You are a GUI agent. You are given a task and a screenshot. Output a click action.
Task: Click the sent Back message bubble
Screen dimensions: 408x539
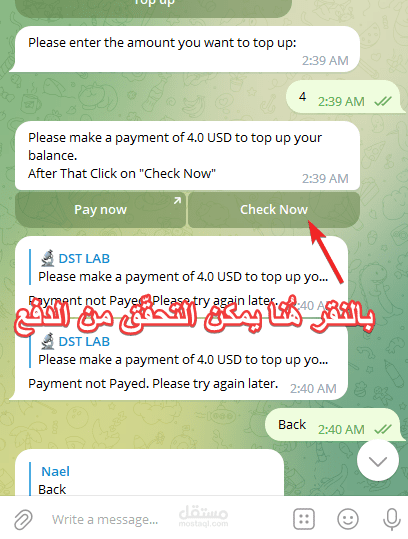click(333, 425)
